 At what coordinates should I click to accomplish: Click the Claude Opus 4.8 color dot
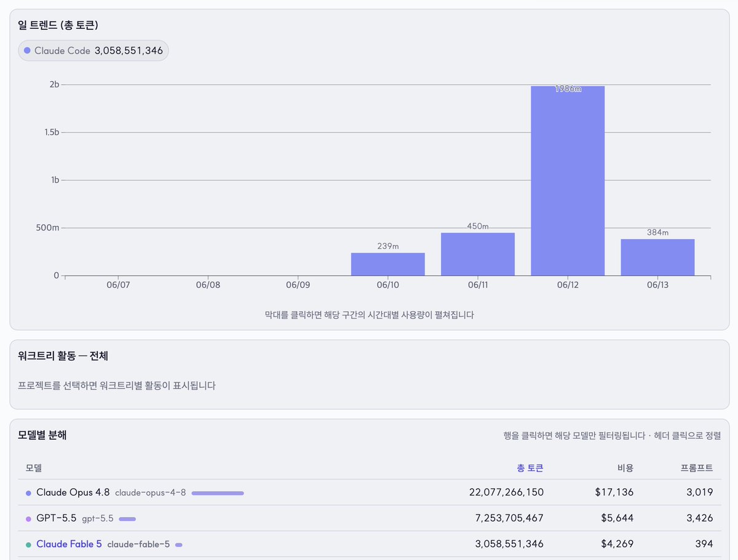coord(28,493)
